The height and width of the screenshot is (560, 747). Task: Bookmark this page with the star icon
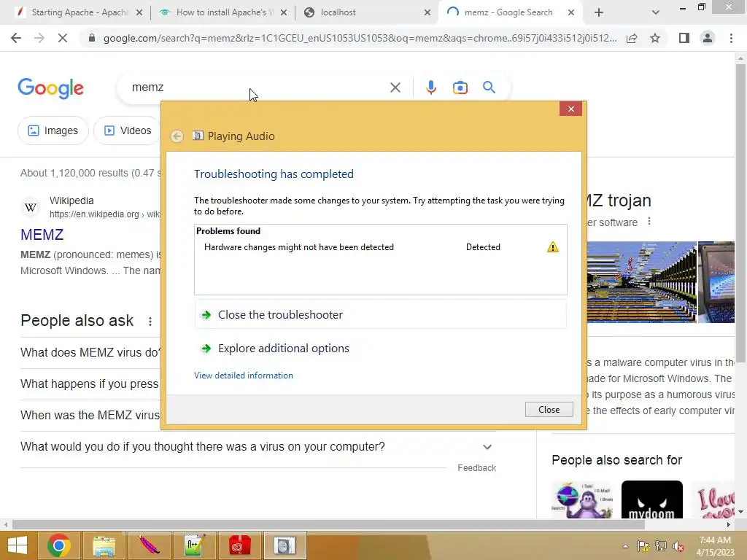click(655, 38)
